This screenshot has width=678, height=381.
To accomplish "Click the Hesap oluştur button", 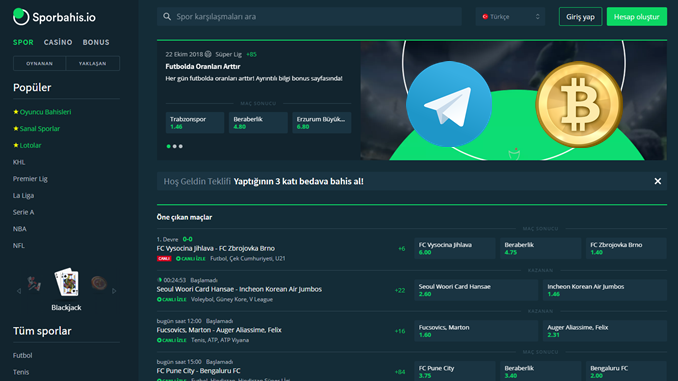I will coord(636,16).
